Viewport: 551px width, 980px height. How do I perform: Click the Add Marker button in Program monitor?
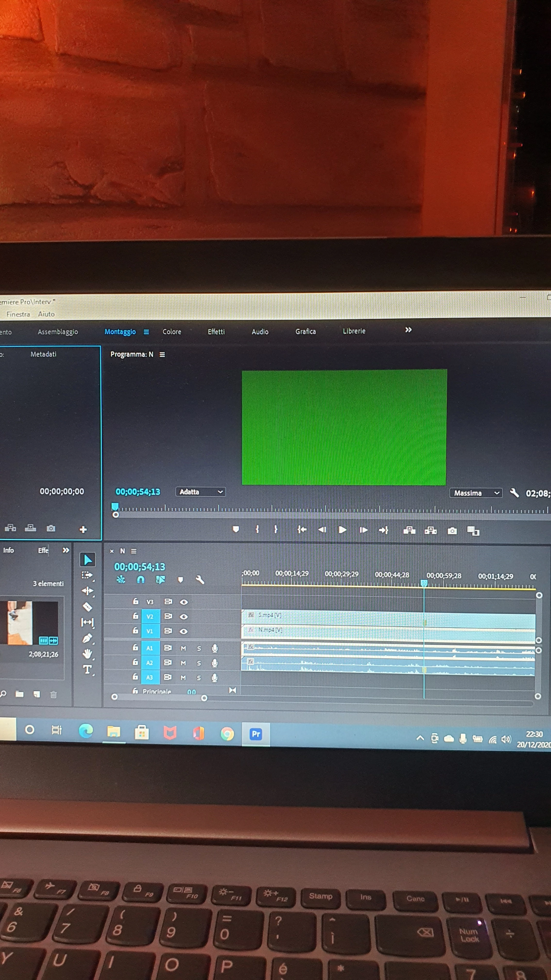[x=236, y=529]
